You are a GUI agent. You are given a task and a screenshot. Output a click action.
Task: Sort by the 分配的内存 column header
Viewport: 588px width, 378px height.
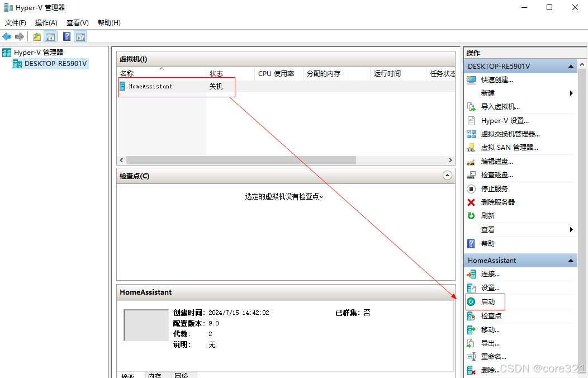(x=336, y=73)
